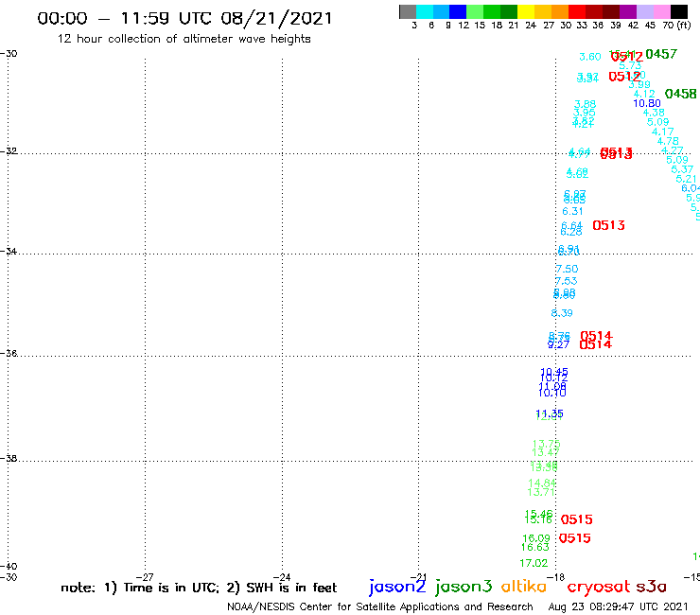Click the 13.47 wave height value
The width and height of the screenshot is (700, 615).
(x=546, y=452)
